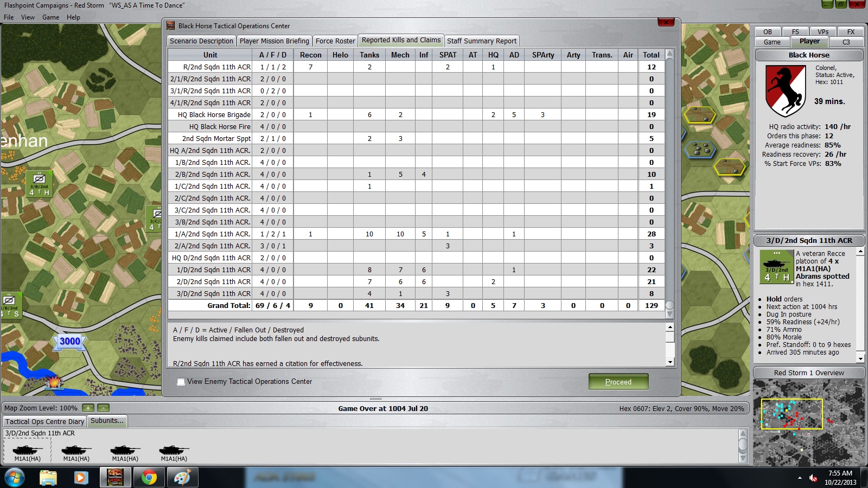The width and height of the screenshot is (868, 488).
Task: Click the Unit column header
Action: point(210,55)
